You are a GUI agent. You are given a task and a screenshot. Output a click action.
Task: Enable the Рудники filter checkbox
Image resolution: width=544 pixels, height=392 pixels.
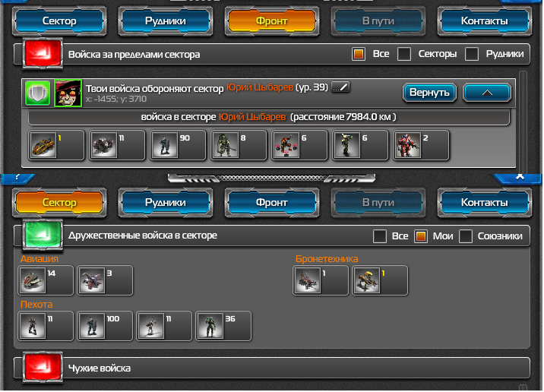[x=472, y=54]
